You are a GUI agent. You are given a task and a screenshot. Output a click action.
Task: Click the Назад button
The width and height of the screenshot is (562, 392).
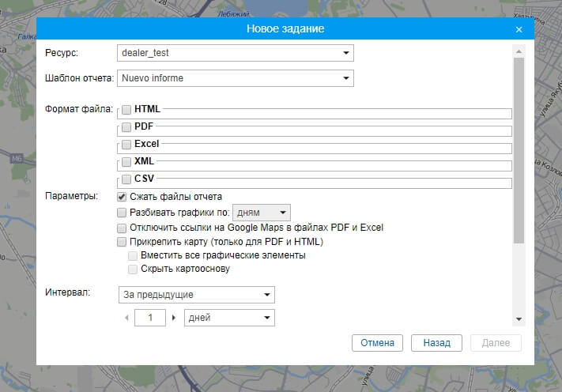pos(436,343)
